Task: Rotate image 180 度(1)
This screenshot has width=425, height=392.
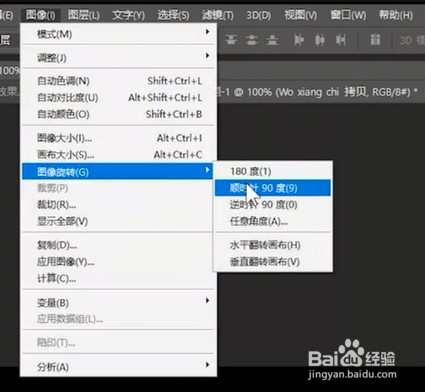Action: 273,171
